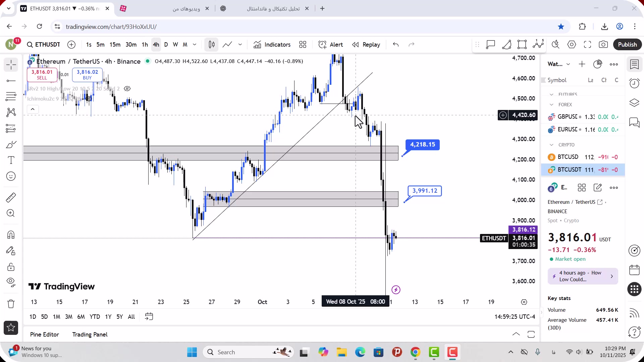The width and height of the screenshot is (644, 362).
Task: Choose the 30m interval
Action: [131, 45]
